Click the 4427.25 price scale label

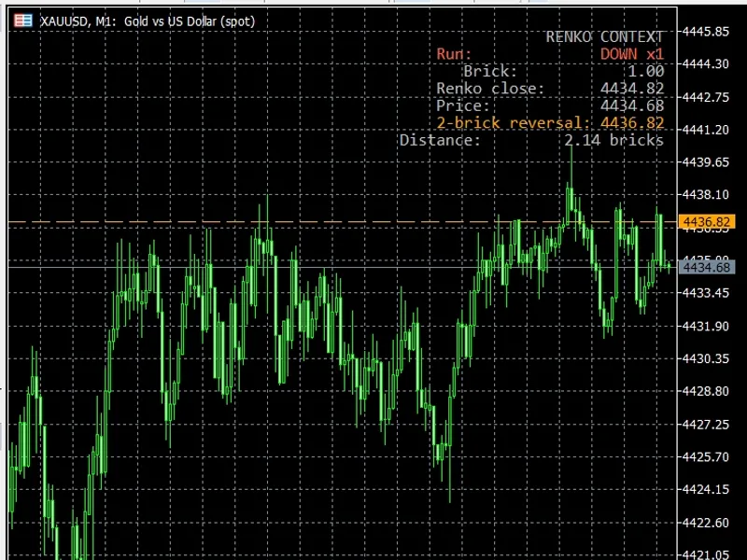706,425
